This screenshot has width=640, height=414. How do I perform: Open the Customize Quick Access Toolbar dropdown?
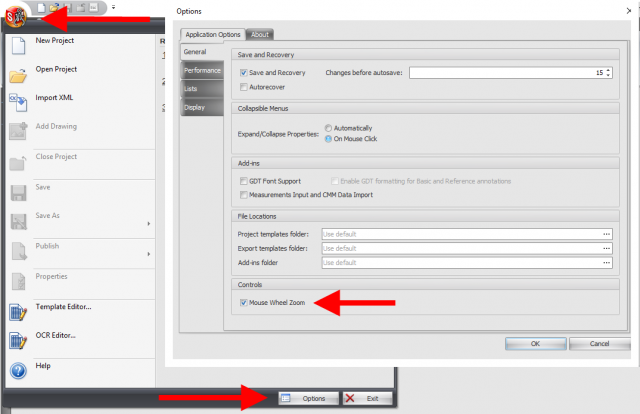pos(113,7)
